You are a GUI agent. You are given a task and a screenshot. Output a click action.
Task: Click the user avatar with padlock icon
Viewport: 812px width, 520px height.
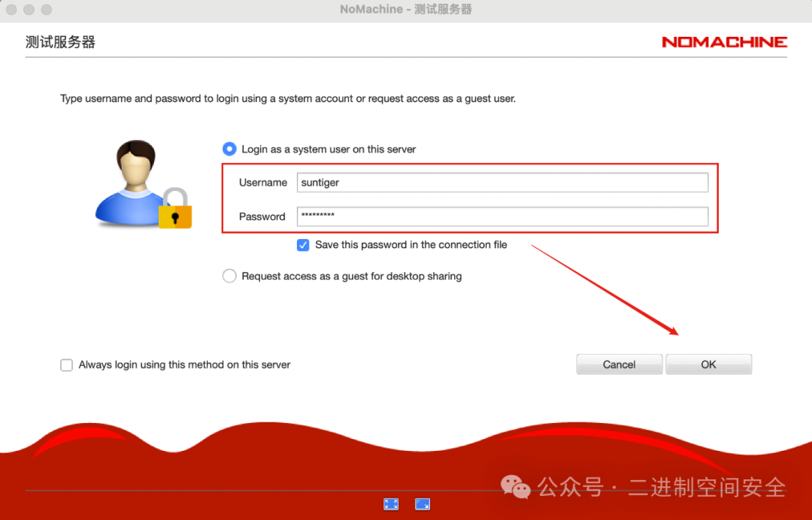144,183
